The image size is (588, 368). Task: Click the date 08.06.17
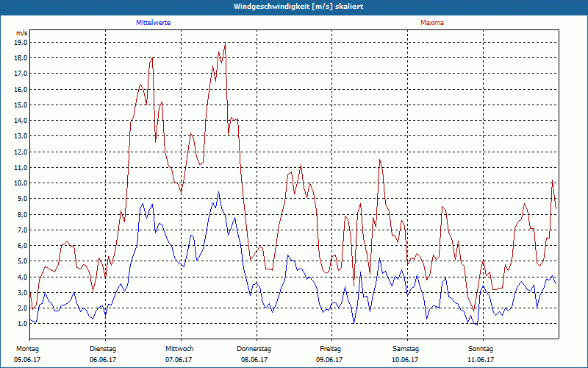[x=254, y=360]
